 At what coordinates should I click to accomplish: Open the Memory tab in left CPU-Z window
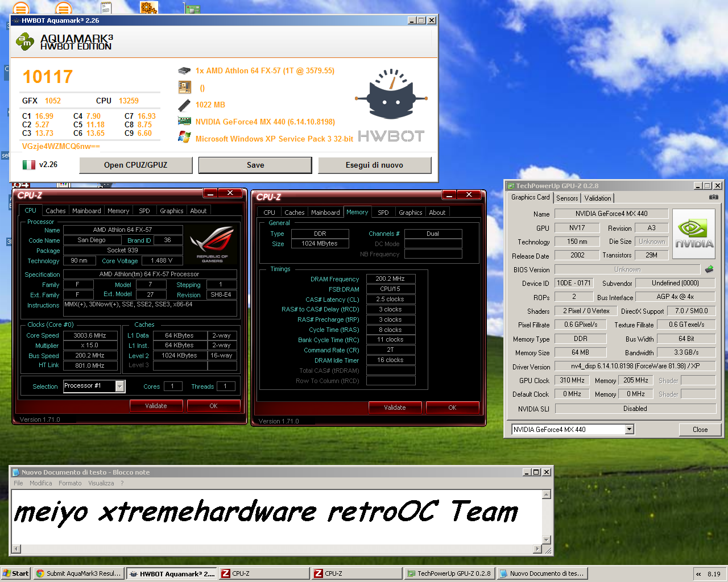pyautogui.click(x=118, y=211)
